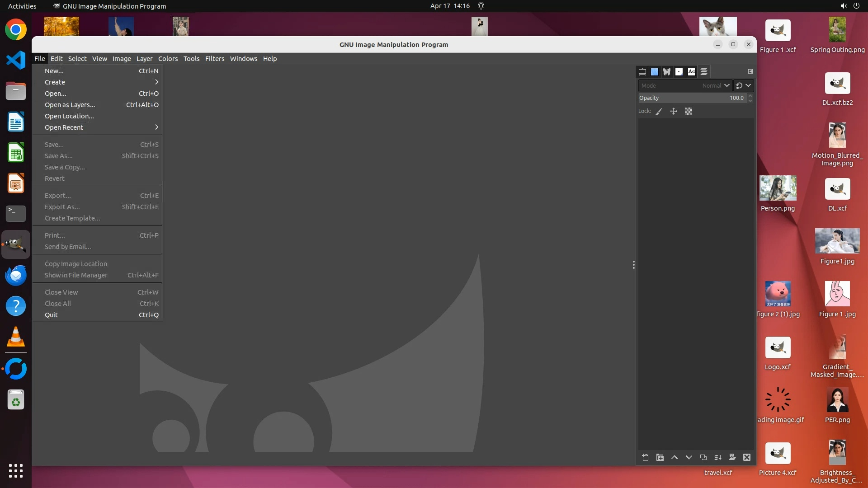
Task: Open the Fonts dockable tab
Action: (x=691, y=71)
